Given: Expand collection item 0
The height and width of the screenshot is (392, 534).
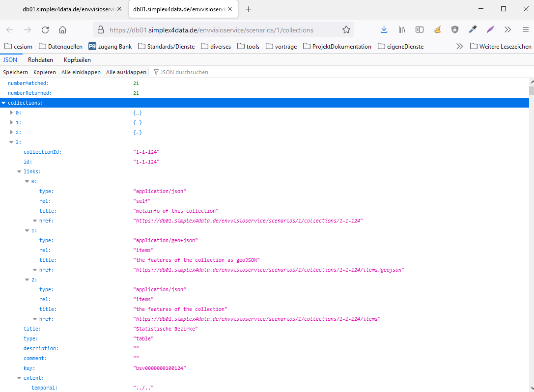Looking at the screenshot, I should (x=11, y=112).
